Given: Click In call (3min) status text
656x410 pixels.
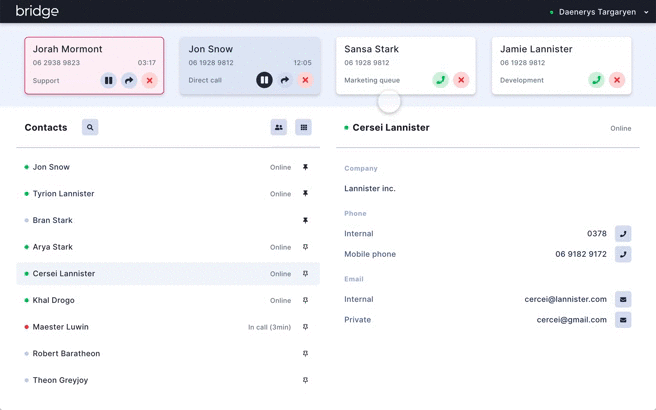Looking at the screenshot, I should pyautogui.click(x=269, y=327).
